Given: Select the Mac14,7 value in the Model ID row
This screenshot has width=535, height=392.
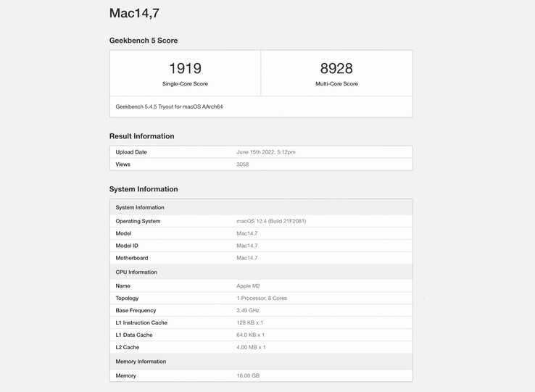Looking at the screenshot, I should click(x=247, y=246).
